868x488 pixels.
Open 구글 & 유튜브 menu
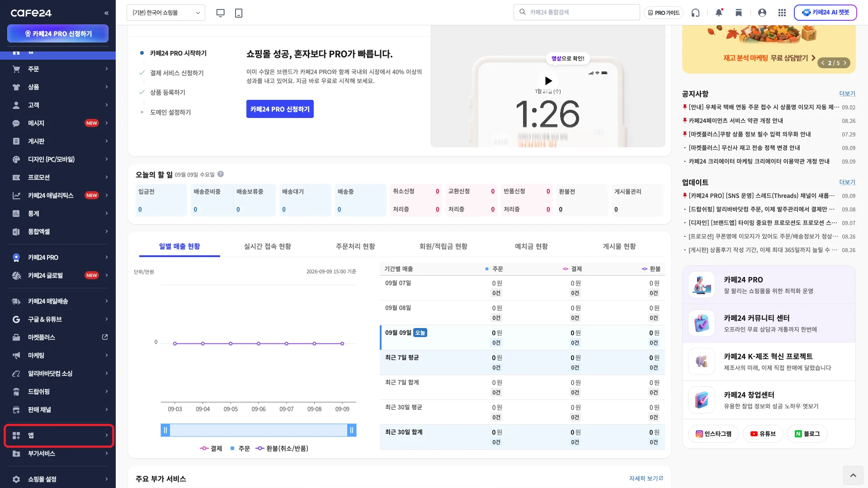pos(58,319)
